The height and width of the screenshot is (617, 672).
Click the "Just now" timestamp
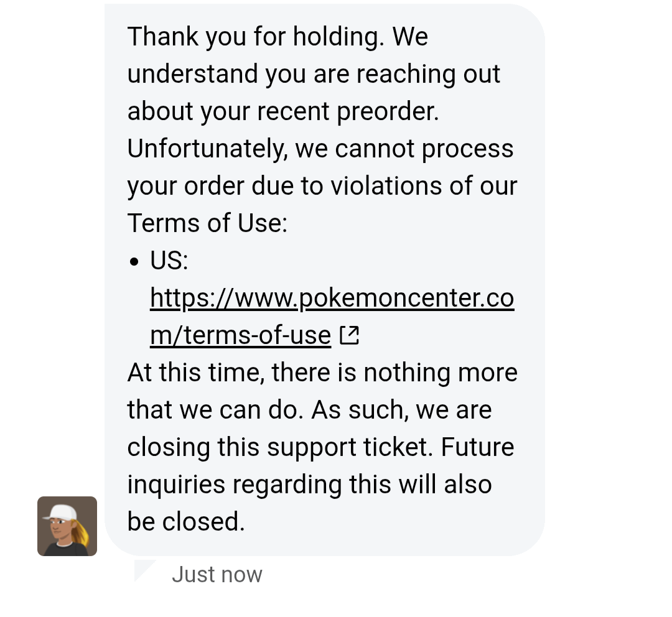217,574
